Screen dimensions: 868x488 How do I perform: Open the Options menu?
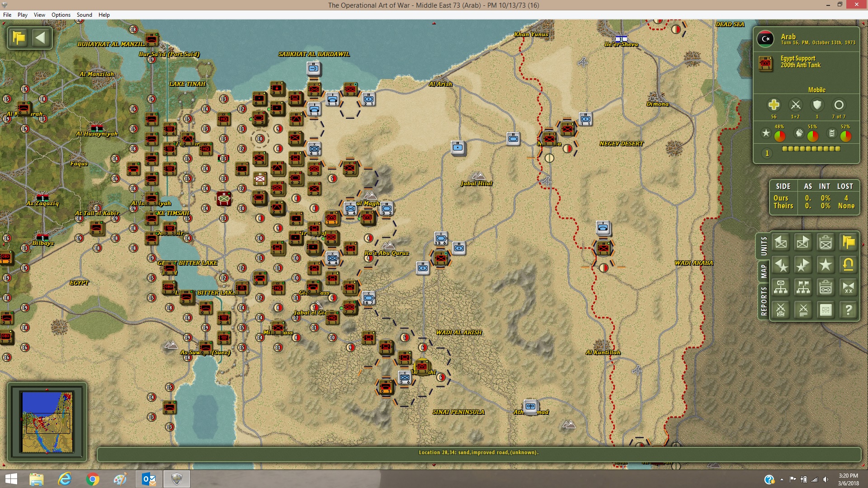pyautogui.click(x=61, y=15)
